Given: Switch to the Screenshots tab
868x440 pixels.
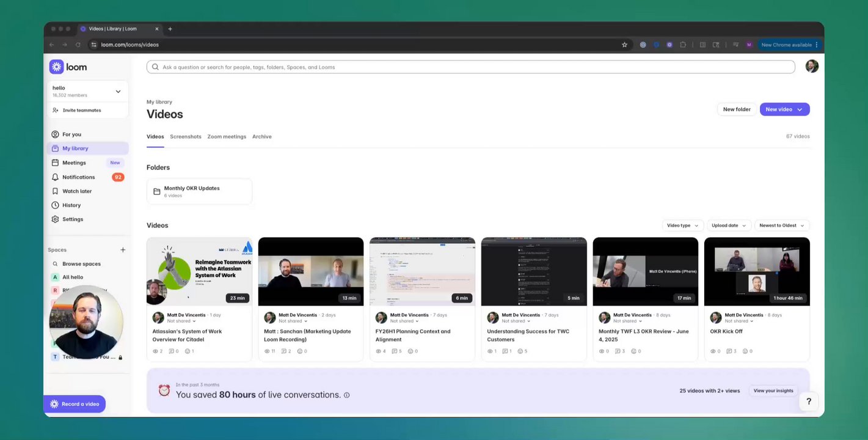Looking at the screenshot, I should point(186,137).
